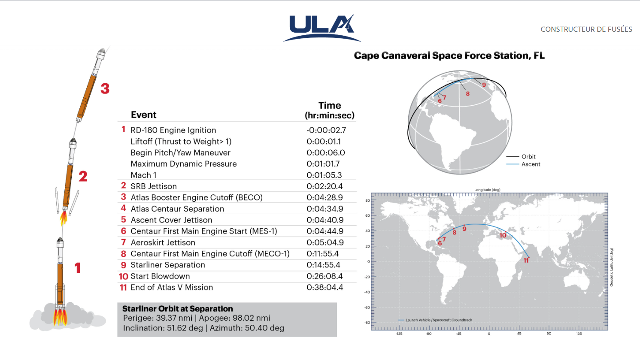Image resolution: width=640 pixels, height=364 pixels.
Task: Click the 'SRB Jettison' event
Action: (154, 186)
